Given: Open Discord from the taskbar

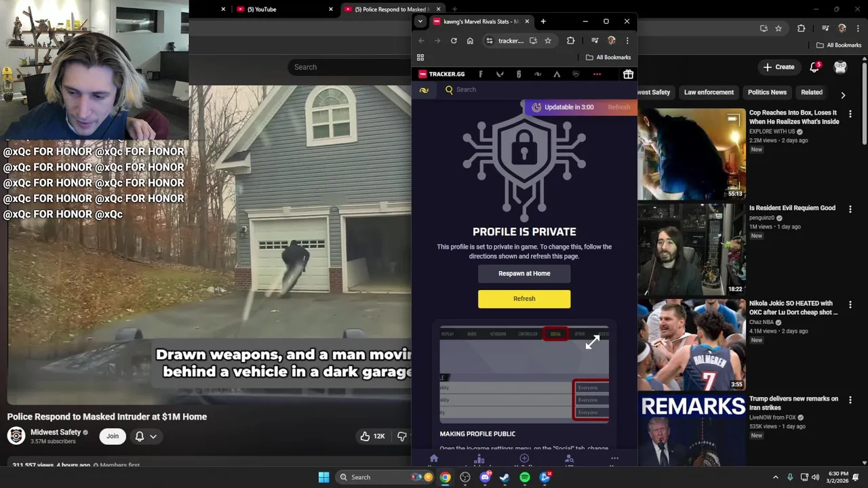Looking at the screenshot, I should (x=485, y=477).
